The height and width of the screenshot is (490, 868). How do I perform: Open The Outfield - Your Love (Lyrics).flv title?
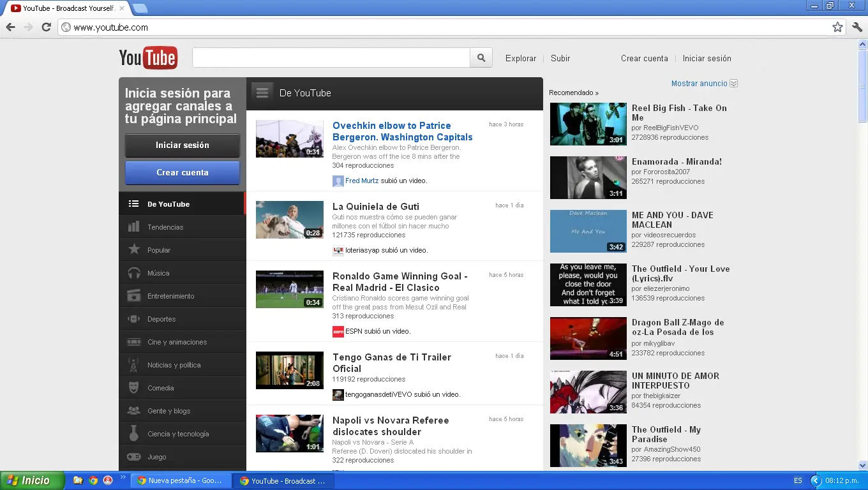click(681, 274)
